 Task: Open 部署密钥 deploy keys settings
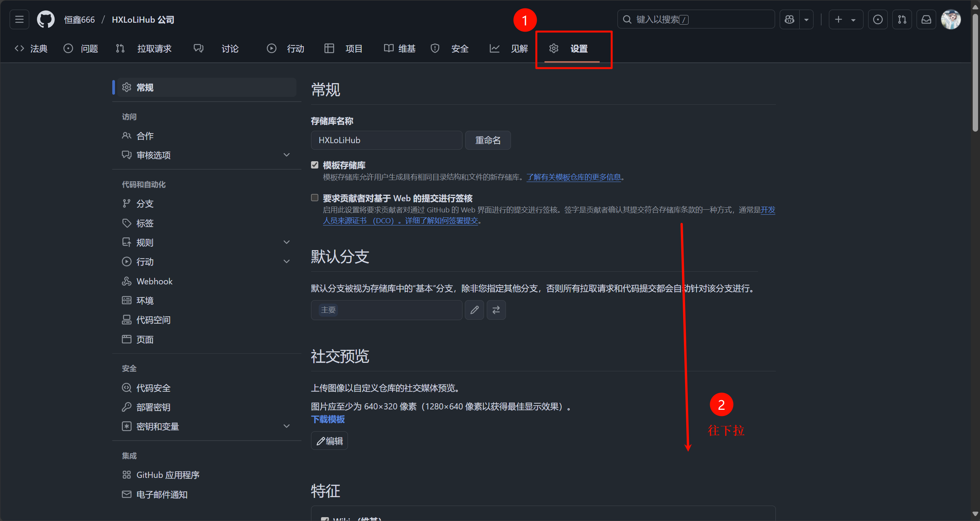coord(207,407)
